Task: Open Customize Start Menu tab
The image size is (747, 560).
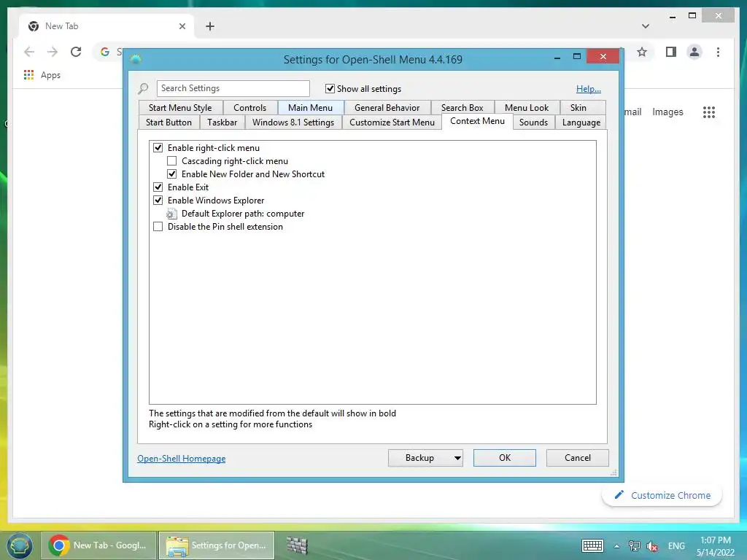Action: 392,122
